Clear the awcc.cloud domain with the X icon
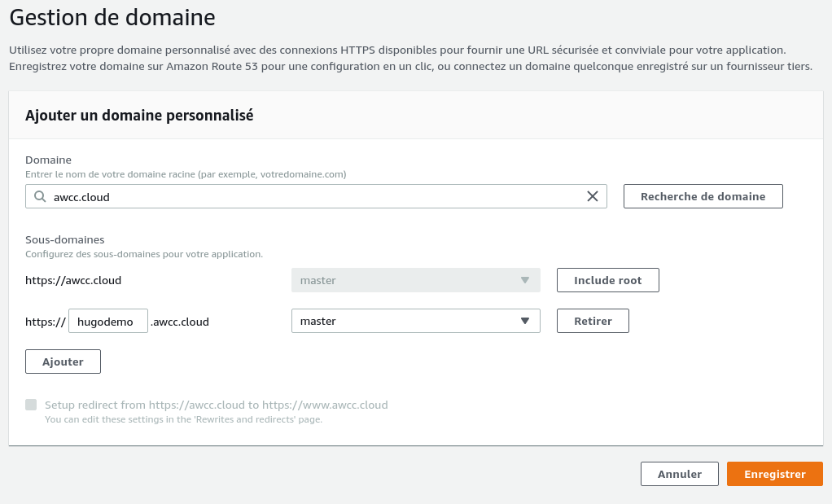Viewport: 832px width, 504px height. pyautogui.click(x=592, y=196)
